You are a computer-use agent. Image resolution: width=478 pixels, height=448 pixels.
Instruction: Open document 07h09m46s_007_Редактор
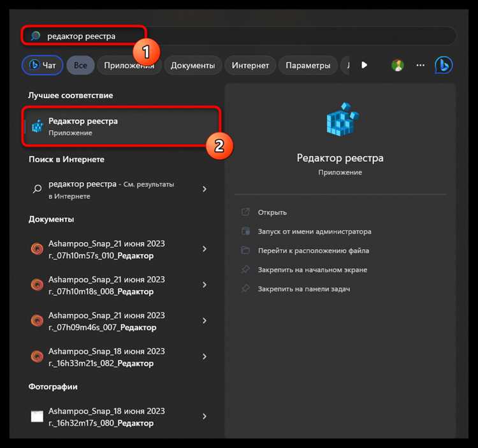[121, 321]
